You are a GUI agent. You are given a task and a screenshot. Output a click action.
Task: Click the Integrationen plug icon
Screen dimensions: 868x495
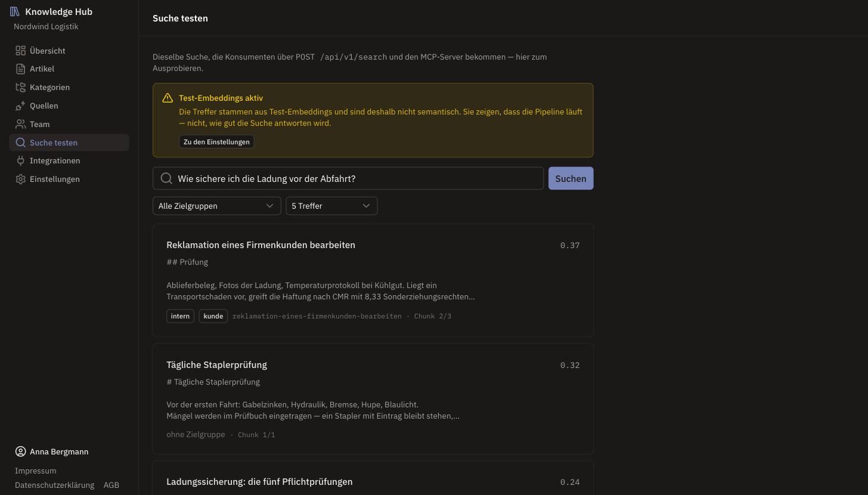click(x=21, y=160)
